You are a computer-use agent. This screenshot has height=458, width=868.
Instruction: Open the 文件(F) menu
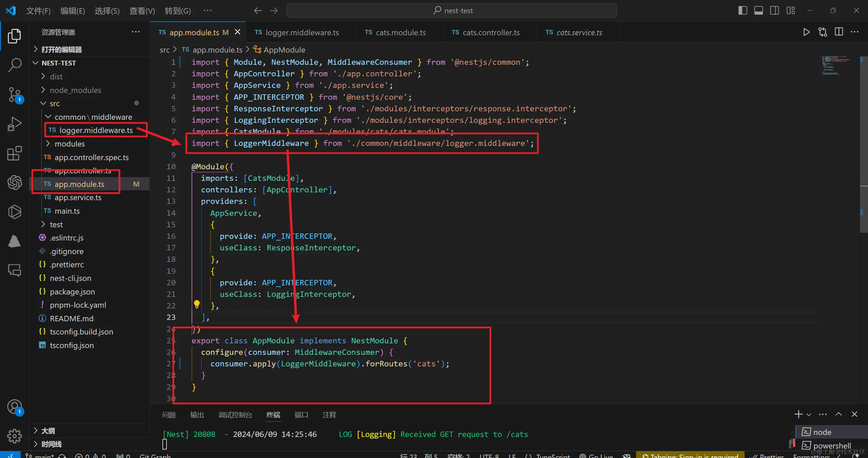38,11
